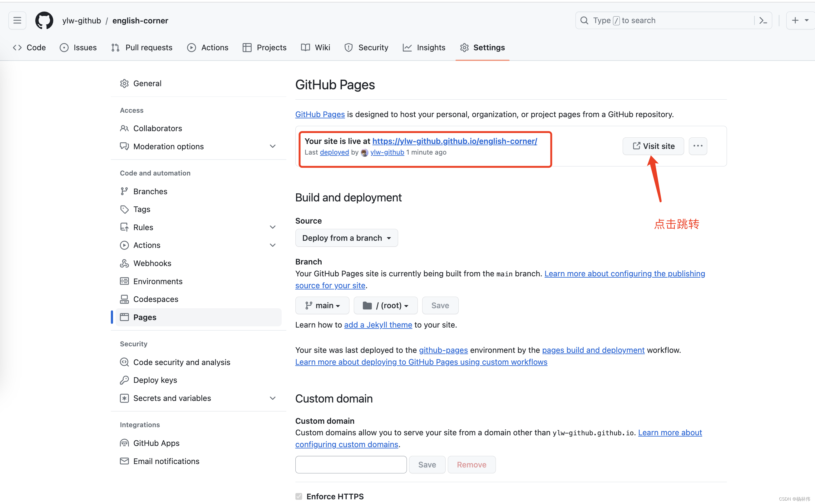Image resolution: width=815 pixels, height=504 pixels.
Task: Click the GitHub logo icon
Action: point(44,20)
